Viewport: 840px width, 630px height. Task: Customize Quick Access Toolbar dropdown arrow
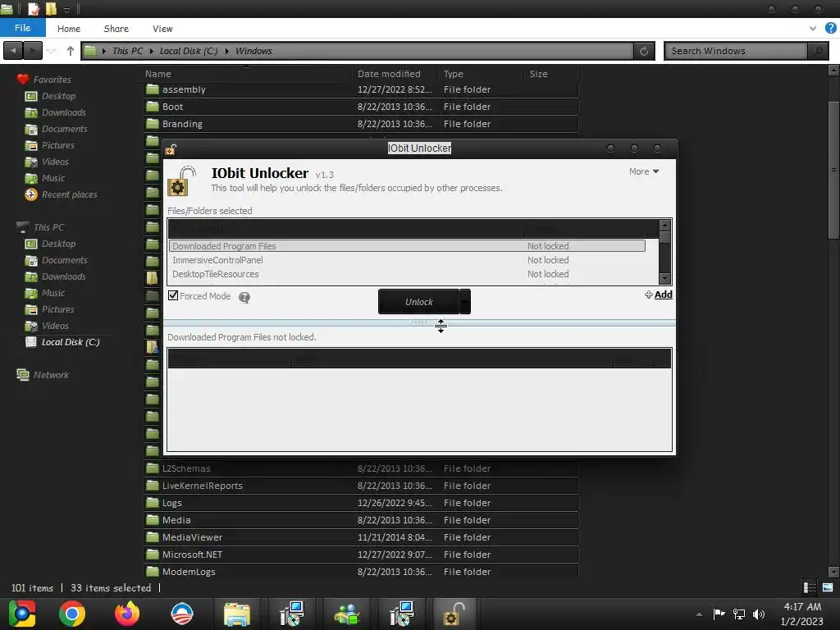point(66,9)
